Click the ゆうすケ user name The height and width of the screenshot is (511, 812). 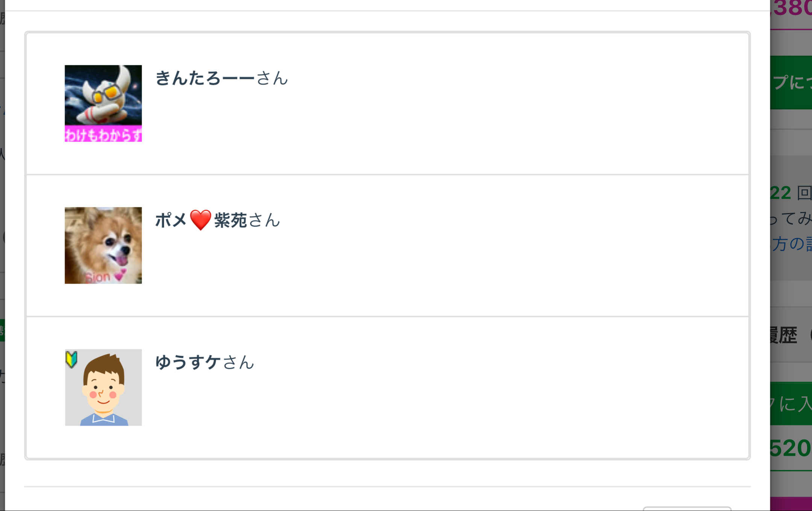[x=188, y=362]
